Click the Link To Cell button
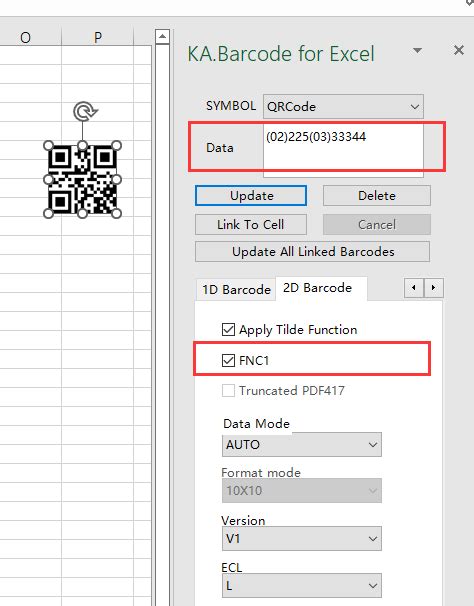This screenshot has height=606, width=474. pos(251,225)
